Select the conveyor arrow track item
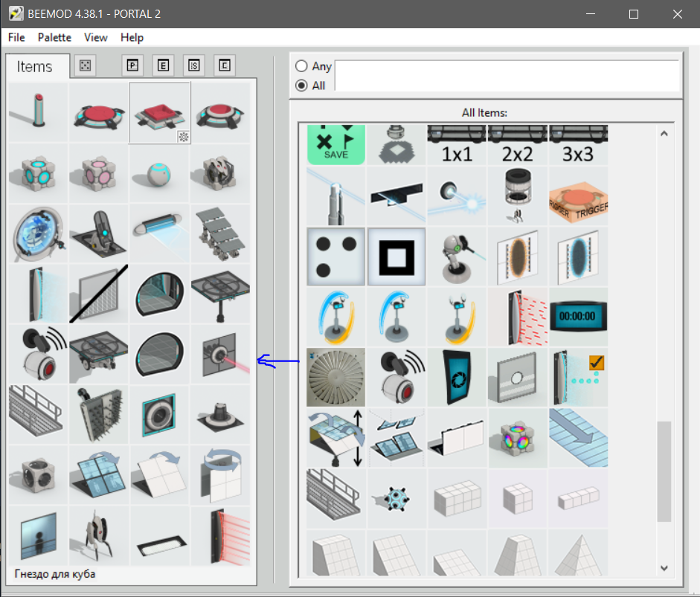Screen dimensions: 700x597 (x=578, y=438)
